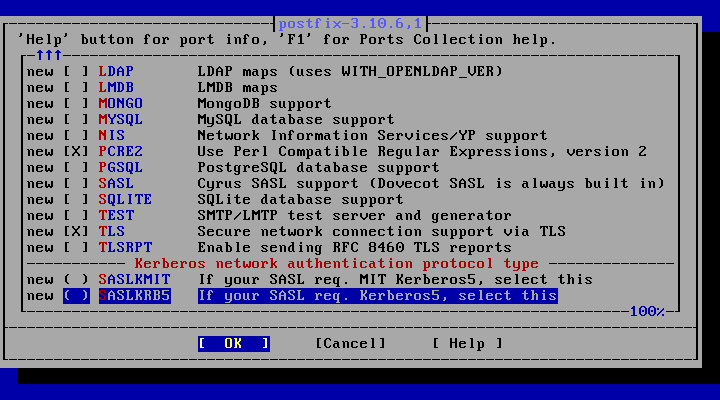The width and height of the screenshot is (720, 400).
Task: Click 'MongoDB support' description text
Action: [264, 104]
